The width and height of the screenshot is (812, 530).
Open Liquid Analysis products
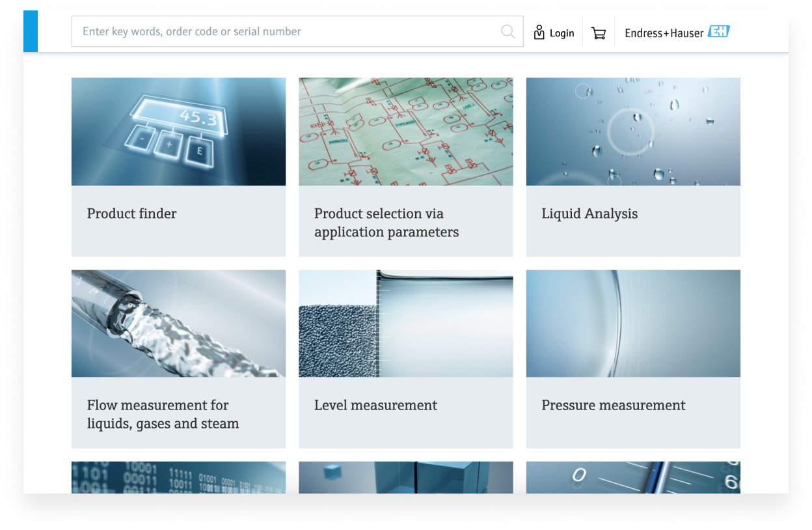(589, 214)
